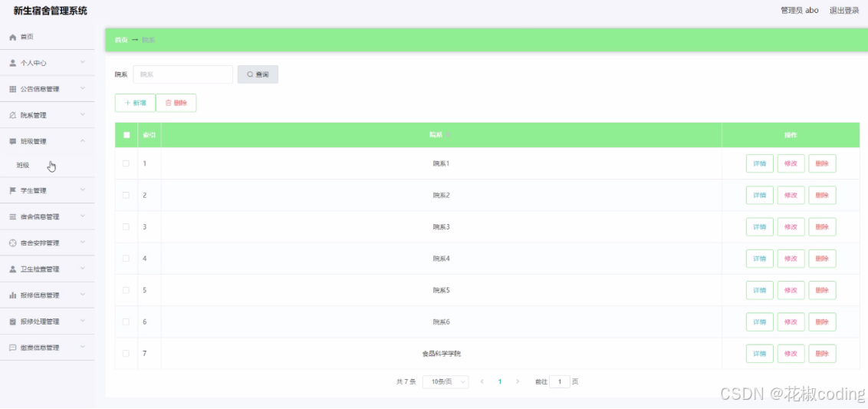Click the icon beside 院系管理
Screen dimensions: 868x409
[13, 115]
